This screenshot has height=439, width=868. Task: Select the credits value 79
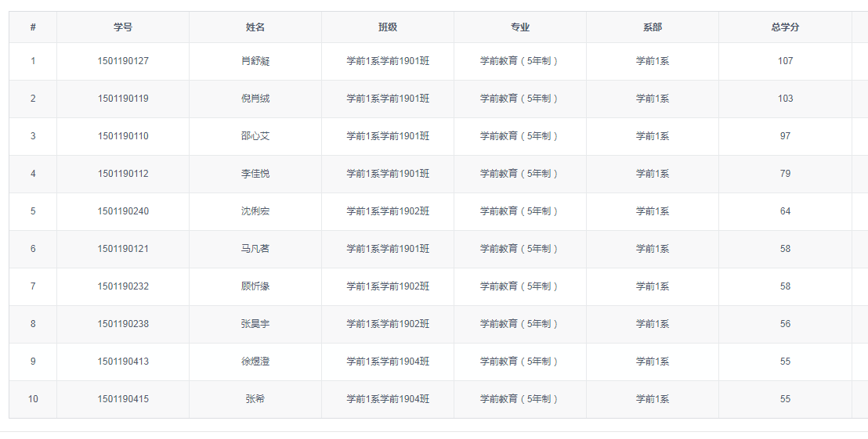click(x=785, y=174)
